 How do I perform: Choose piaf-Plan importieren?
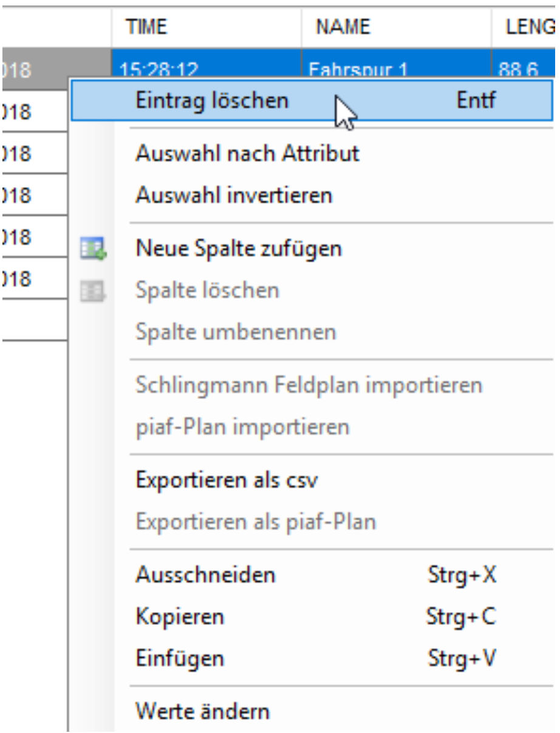pos(242,427)
